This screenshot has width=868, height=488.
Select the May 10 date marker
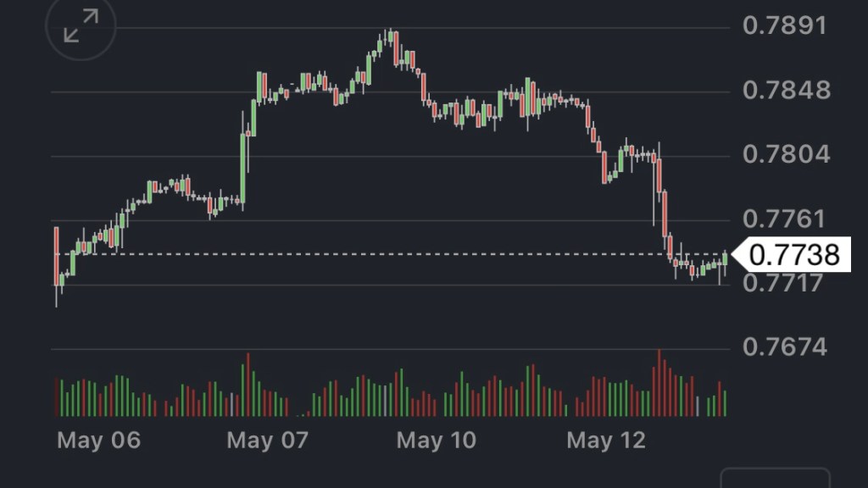pyautogui.click(x=437, y=441)
